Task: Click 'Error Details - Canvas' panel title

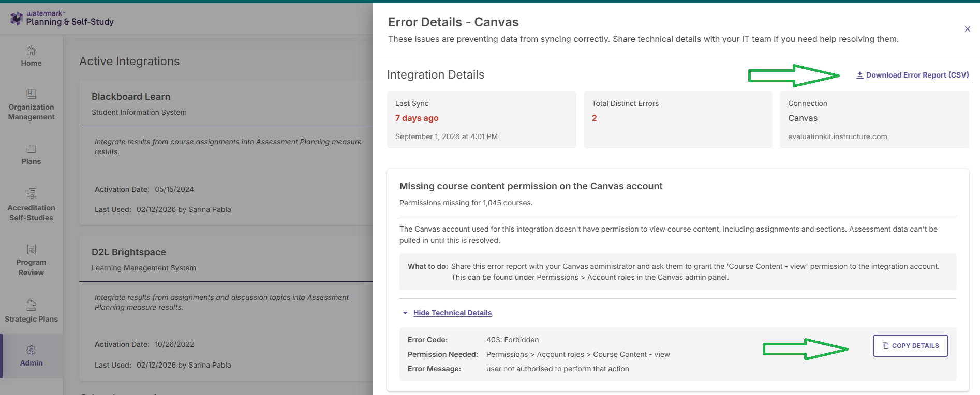Action: tap(453, 22)
